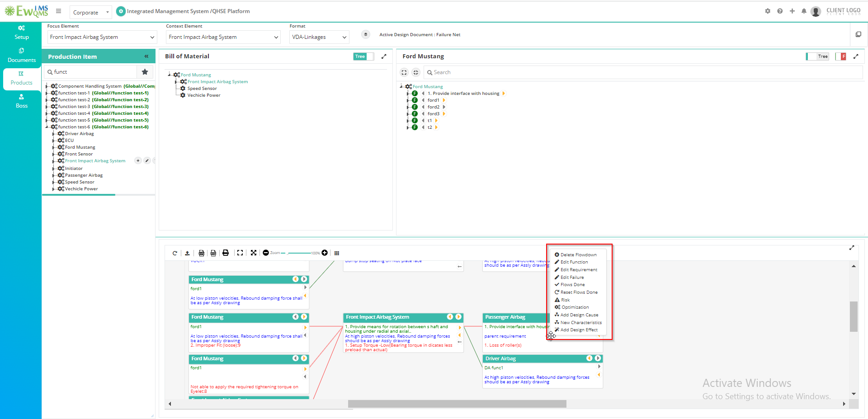Open Documents in the left sidebar
Viewport: 868px width, 419px height.
(21, 55)
